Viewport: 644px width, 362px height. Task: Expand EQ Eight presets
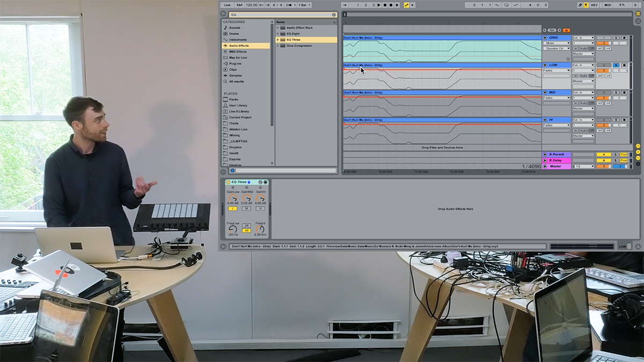click(278, 33)
